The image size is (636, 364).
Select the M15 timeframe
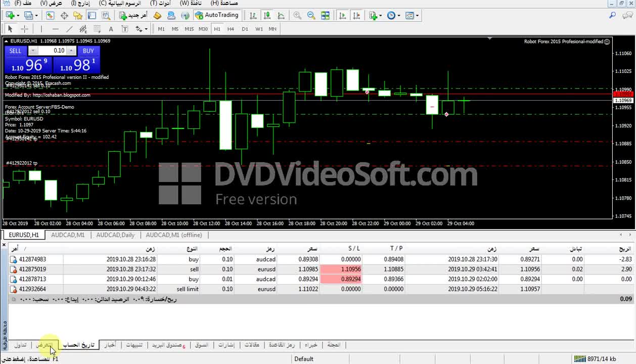click(x=189, y=29)
